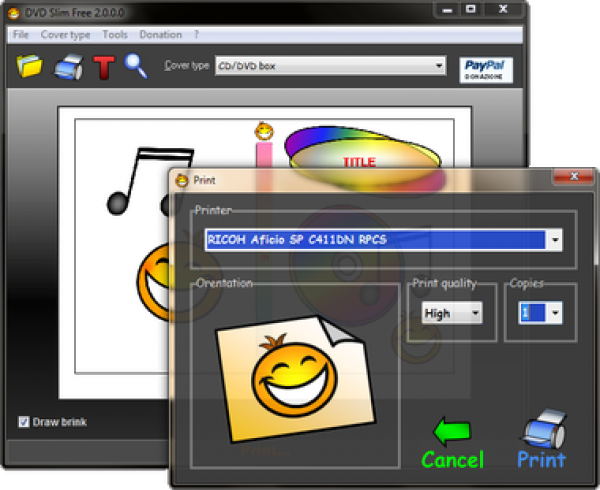Select the smiley page orientation image
Screen dimensions: 600x490
pyautogui.click(x=296, y=378)
